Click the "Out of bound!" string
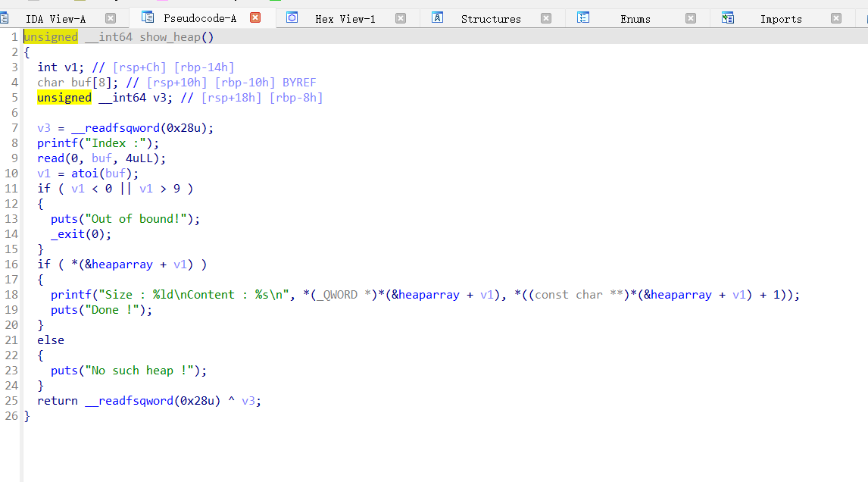The height and width of the screenshot is (482, 868). tap(136, 219)
